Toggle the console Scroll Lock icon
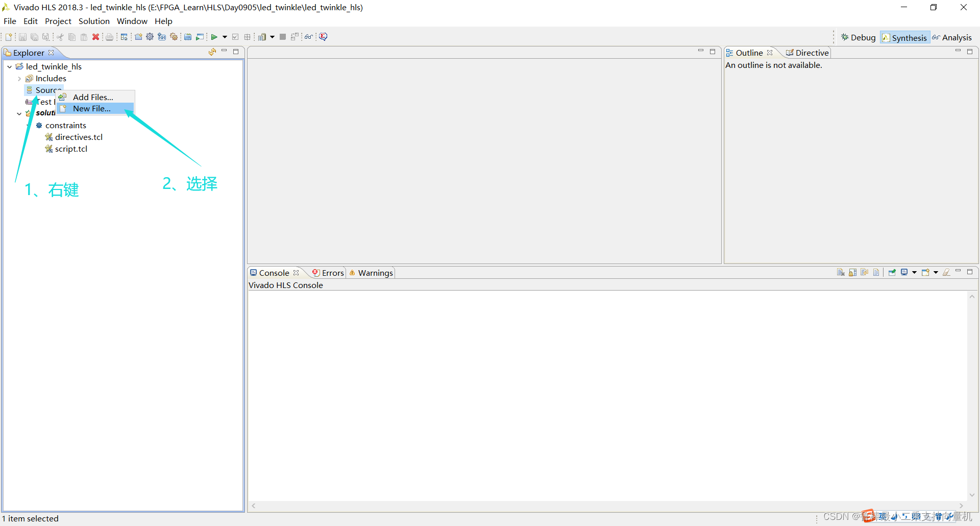Viewport: 980px width, 526px height. click(852, 272)
